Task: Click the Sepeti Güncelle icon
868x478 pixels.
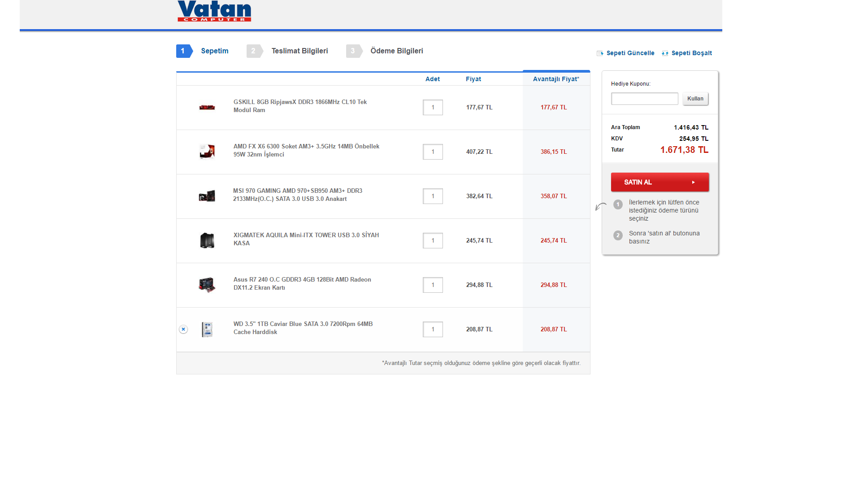Action: pos(600,53)
